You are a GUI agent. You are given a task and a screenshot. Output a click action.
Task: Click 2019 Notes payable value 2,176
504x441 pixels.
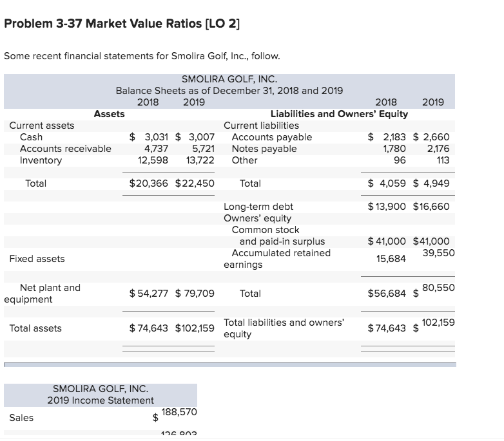(x=438, y=149)
